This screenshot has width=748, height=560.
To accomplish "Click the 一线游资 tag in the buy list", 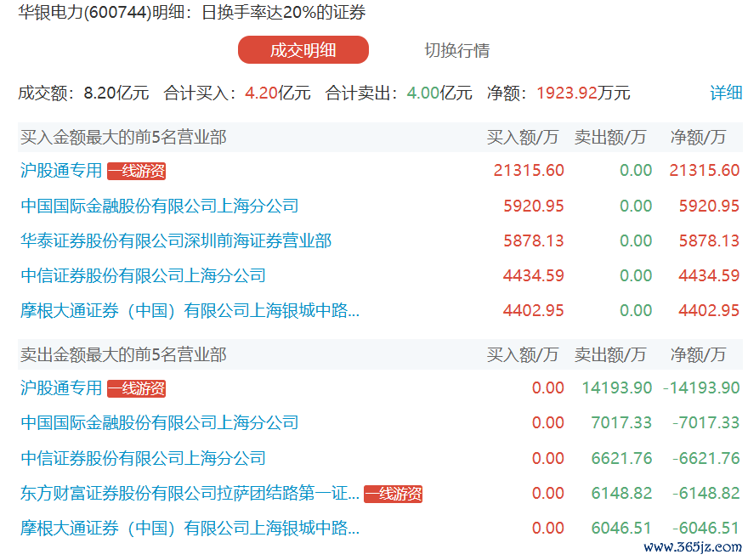I will click(137, 171).
